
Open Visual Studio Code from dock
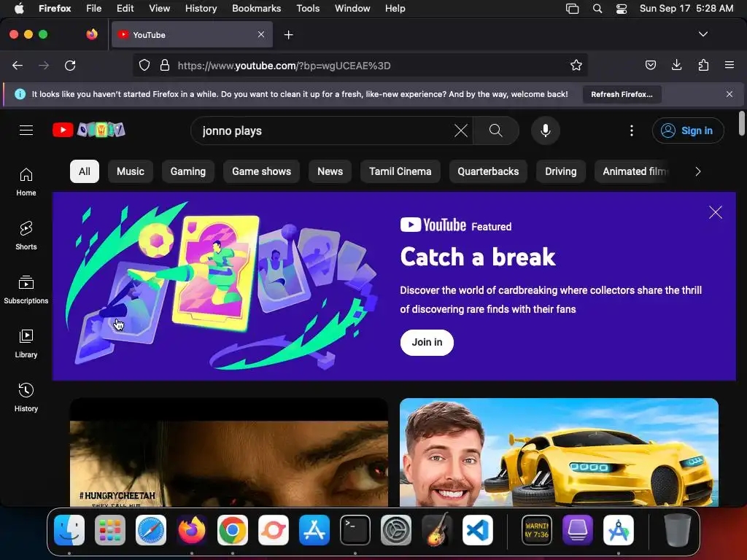[477, 530]
